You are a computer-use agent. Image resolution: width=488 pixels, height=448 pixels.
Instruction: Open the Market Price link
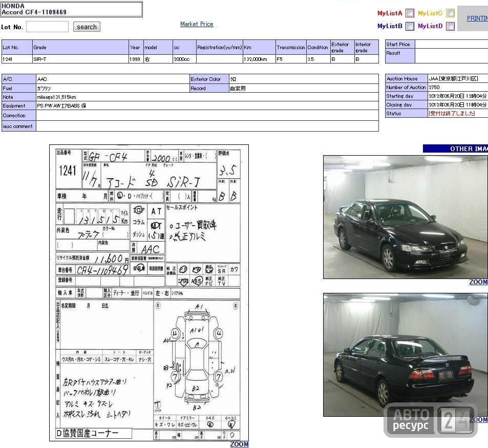coord(197,24)
